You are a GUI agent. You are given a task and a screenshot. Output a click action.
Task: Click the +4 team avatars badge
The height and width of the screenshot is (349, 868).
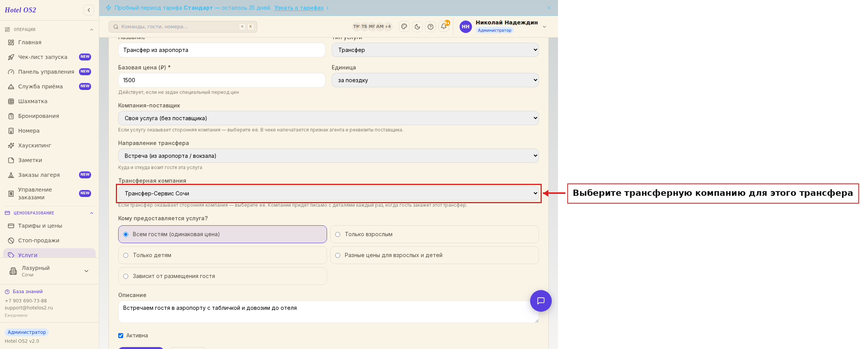point(388,27)
